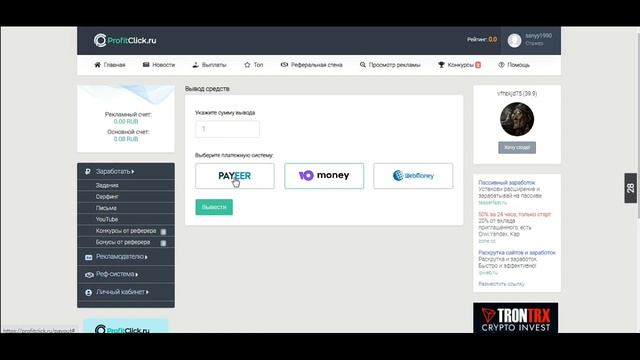
Task: Click the home icon beside Главная
Action: [97, 65]
